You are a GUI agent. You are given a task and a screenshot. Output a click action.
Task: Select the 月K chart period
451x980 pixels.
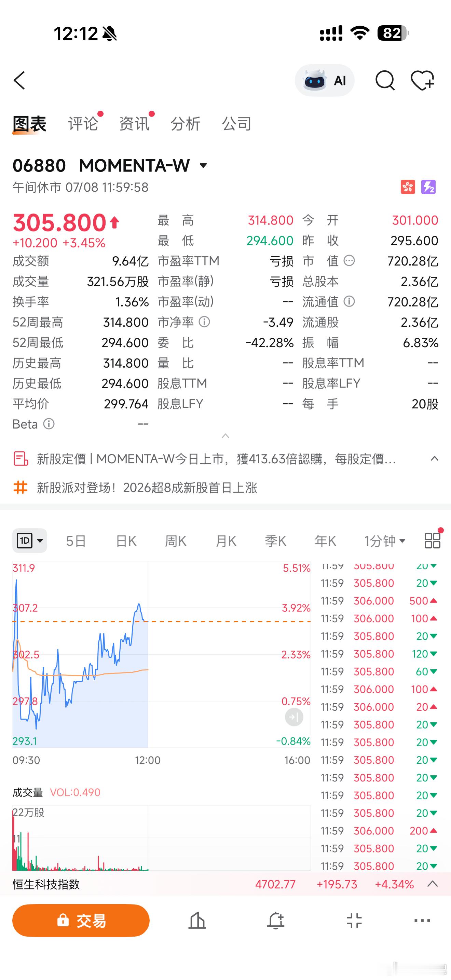pyautogui.click(x=226, y=541)
